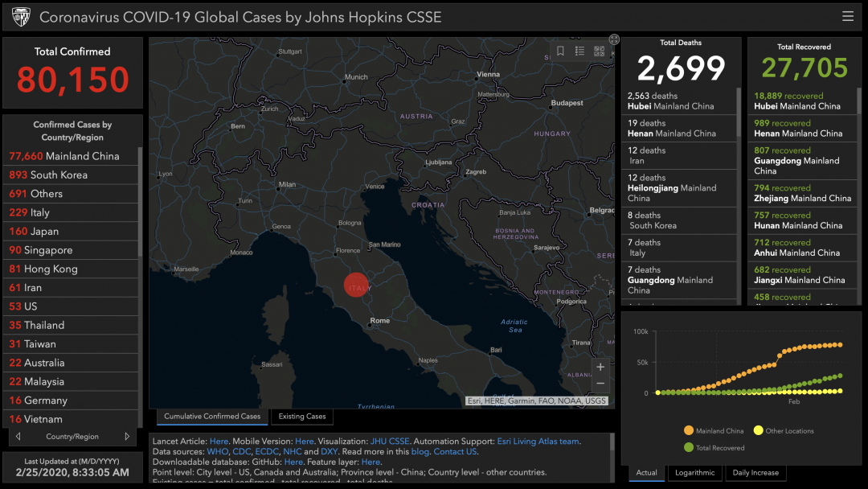Open the Feature layer Here link

(371, 462)
